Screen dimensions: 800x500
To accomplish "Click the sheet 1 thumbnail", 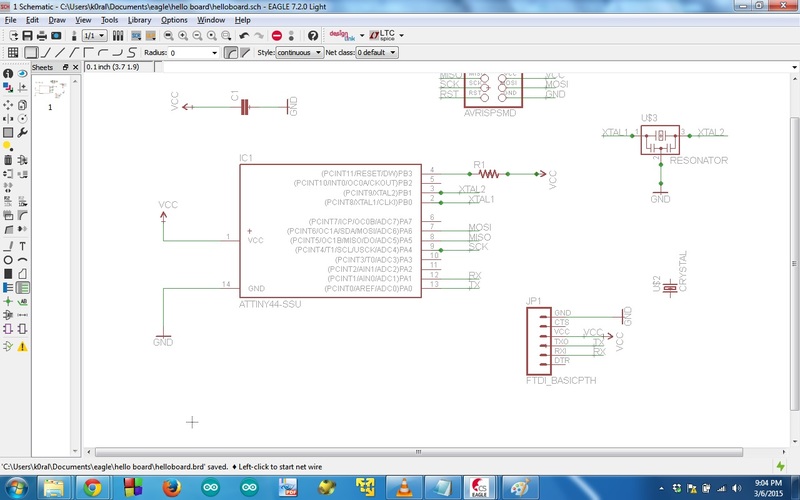I will pyautogui.click(x=50, y=90).
